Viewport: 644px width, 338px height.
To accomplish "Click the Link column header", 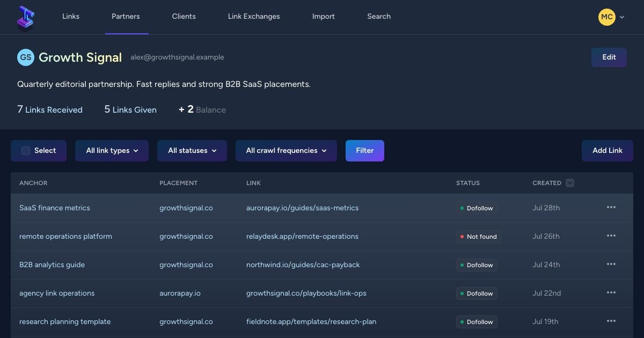I will click(253, 183).
